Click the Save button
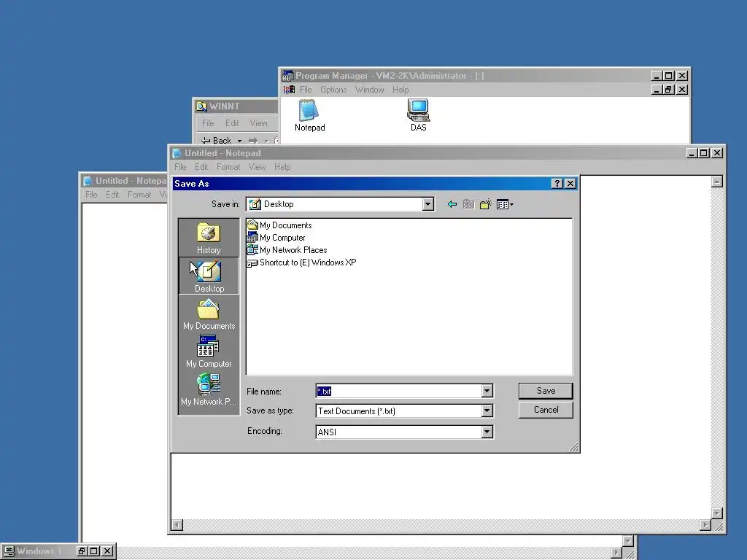The width and height of the screenshot is (747, 560). click(x=546, y=391)
